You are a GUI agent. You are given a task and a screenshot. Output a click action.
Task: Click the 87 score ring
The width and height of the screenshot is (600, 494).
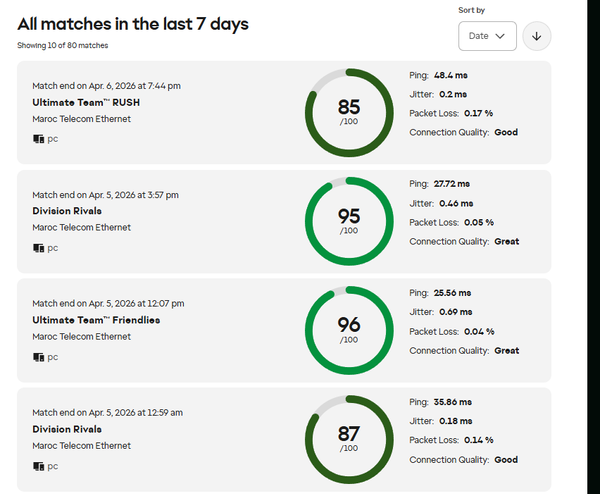click(348, 439)
